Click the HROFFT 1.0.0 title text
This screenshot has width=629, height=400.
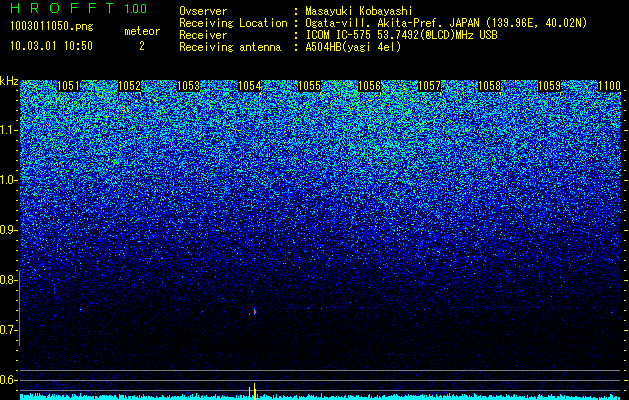pos(78,8)
